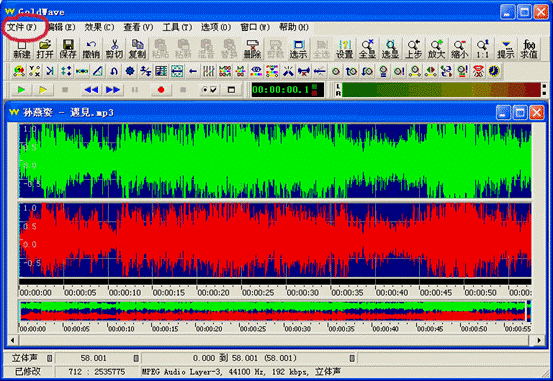553x381 pixels.
Task: Set zoom to 1:1 using toolbar icon
Action: [482, 49]
